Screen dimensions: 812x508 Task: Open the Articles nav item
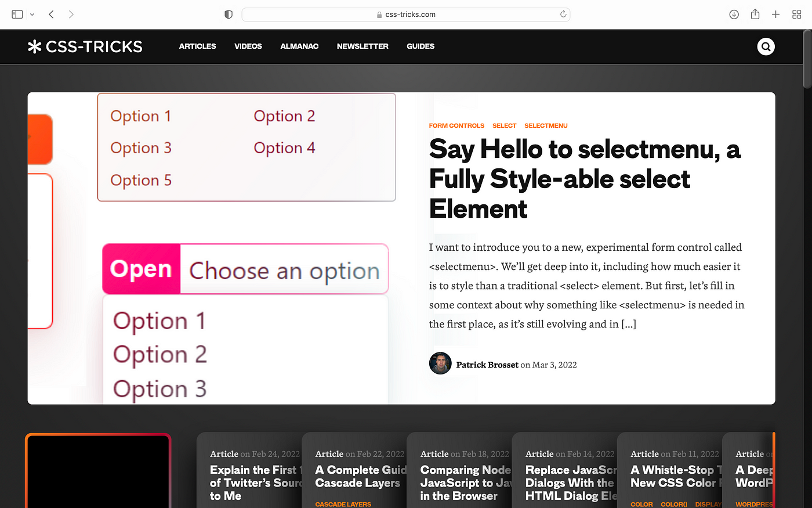click(x=197, y=46)
